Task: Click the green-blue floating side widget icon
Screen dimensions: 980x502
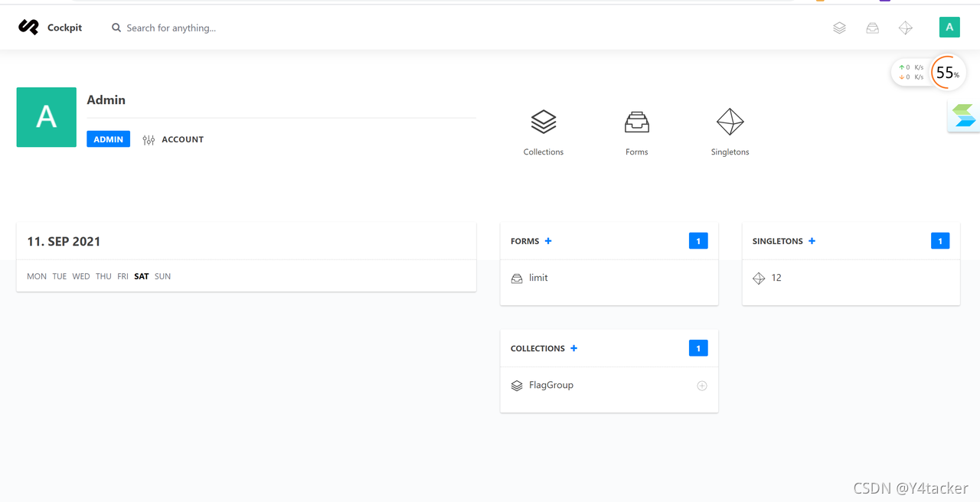Action: pyautogui.click(x=964, y=116)
